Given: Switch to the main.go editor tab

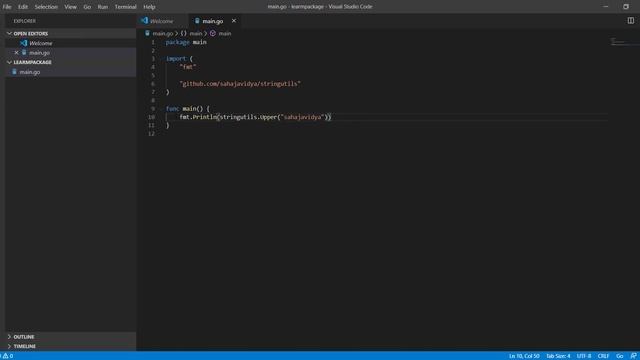Looking at the screenshot, I should coord(213,21).
